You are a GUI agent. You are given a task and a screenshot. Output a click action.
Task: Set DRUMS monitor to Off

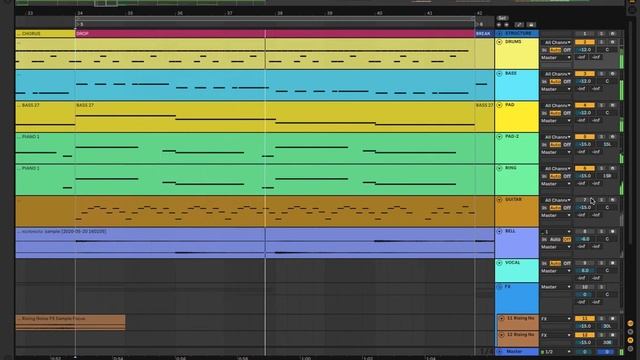[567, 50]
